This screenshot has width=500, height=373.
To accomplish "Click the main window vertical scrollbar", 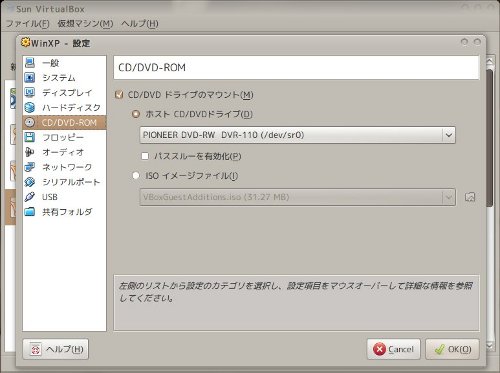I will 489,138.
